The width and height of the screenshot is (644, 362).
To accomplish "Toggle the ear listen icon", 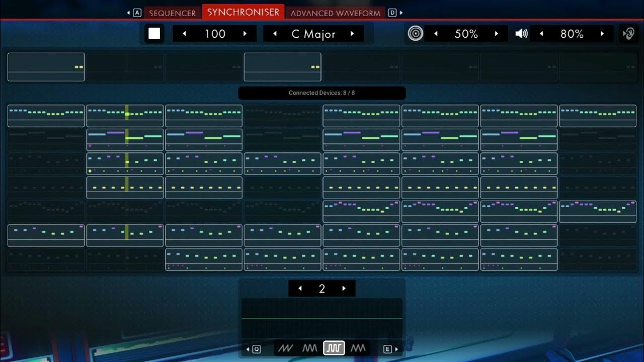I will [628, 34].
